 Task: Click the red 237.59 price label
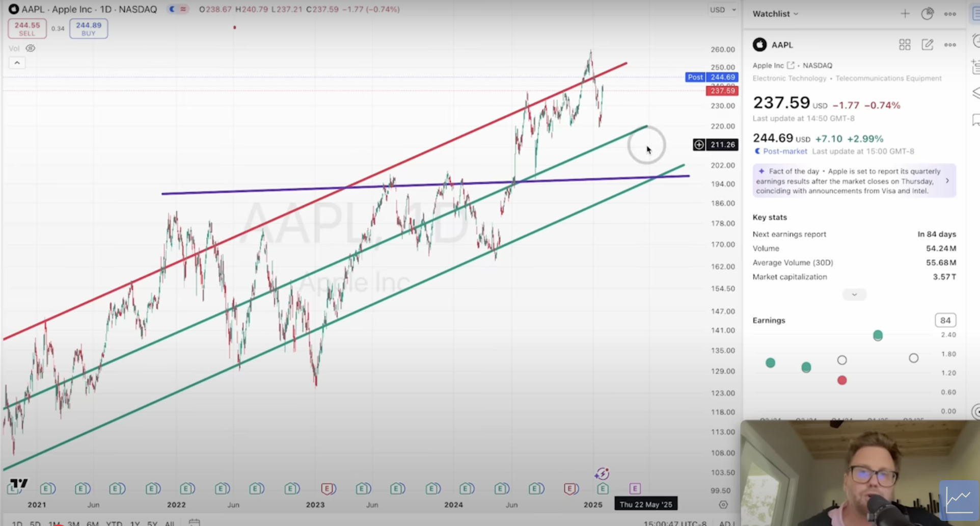[722, 91]
